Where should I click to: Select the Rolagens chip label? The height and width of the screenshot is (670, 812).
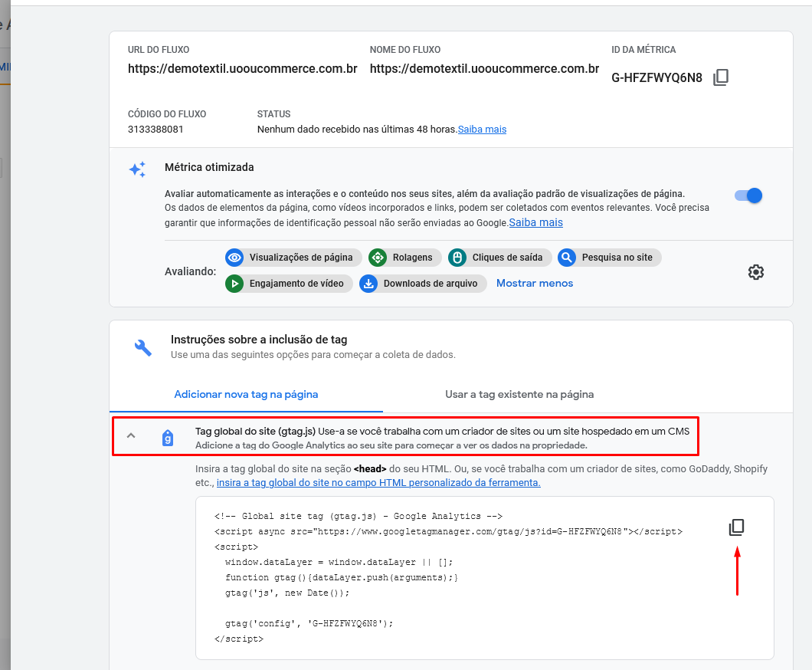(412, 258)
